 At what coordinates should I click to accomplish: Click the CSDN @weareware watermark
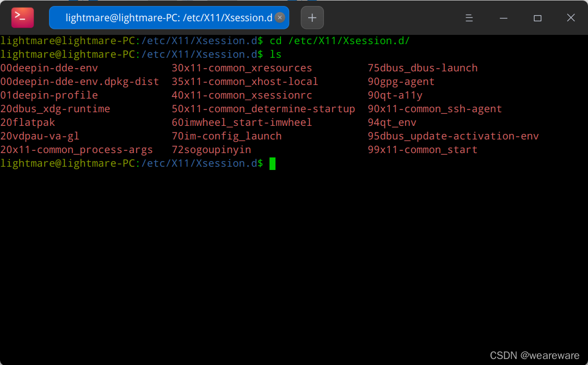point(535,355)
